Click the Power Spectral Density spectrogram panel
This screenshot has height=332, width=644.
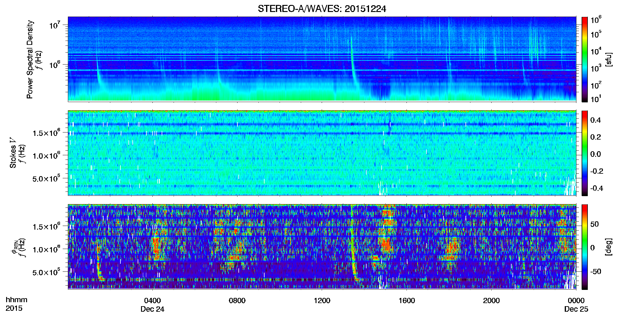[x=322, y=59]
